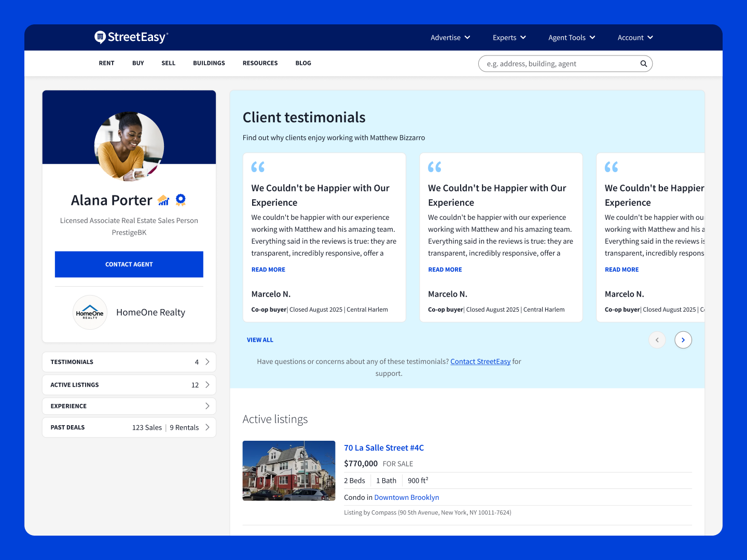Open the Past Deals section row
747x560 pixels.
click(x=129, y=427)
